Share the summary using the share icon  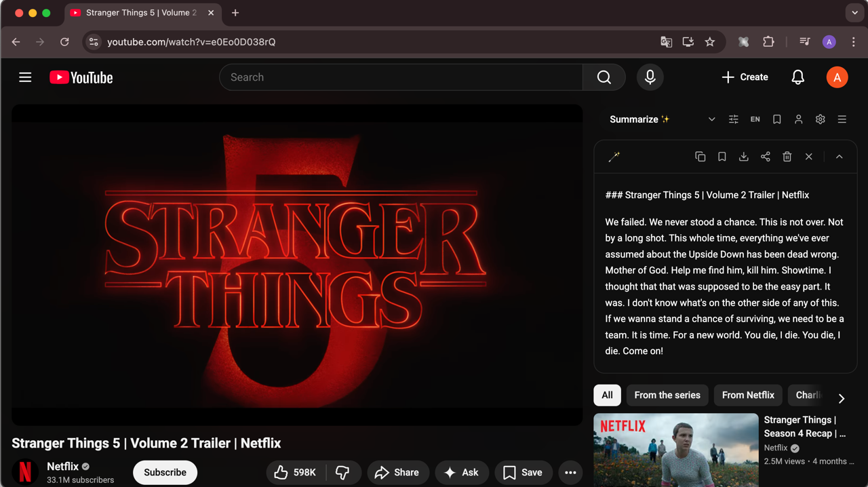click(765, 157)
